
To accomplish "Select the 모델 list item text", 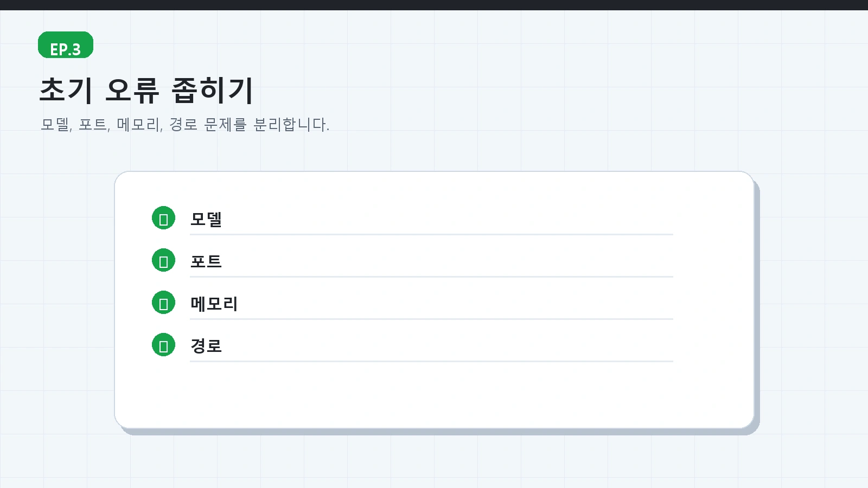I will tap(206, 219).
